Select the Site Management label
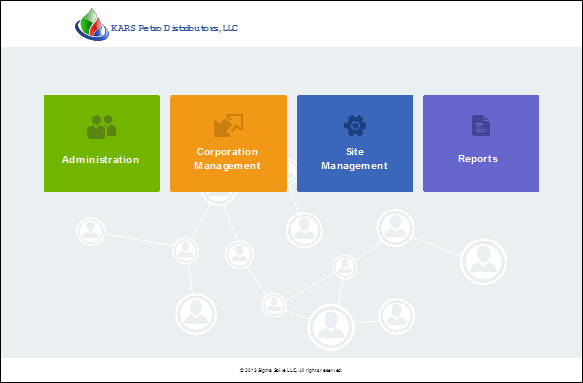The image size is (583, 383). (355, 158)
